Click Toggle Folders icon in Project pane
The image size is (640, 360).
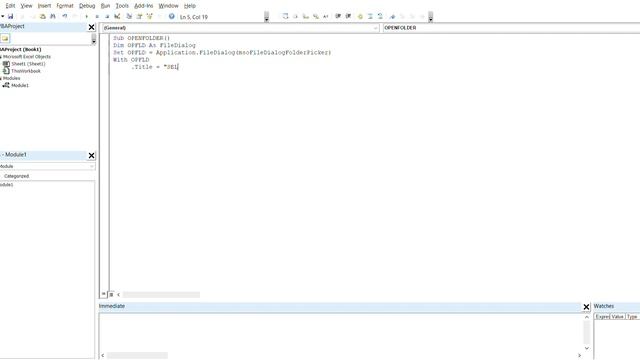click(5, 38)
